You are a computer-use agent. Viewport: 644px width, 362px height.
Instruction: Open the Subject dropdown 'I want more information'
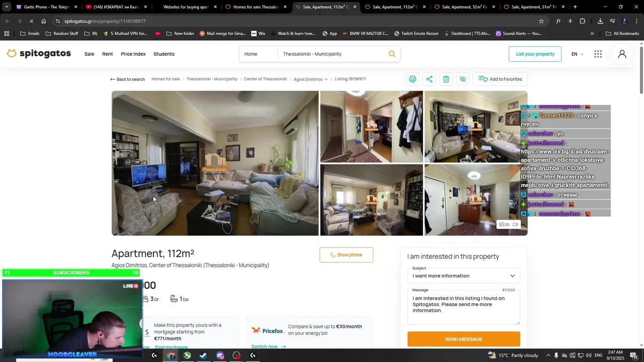click(463, 276)
